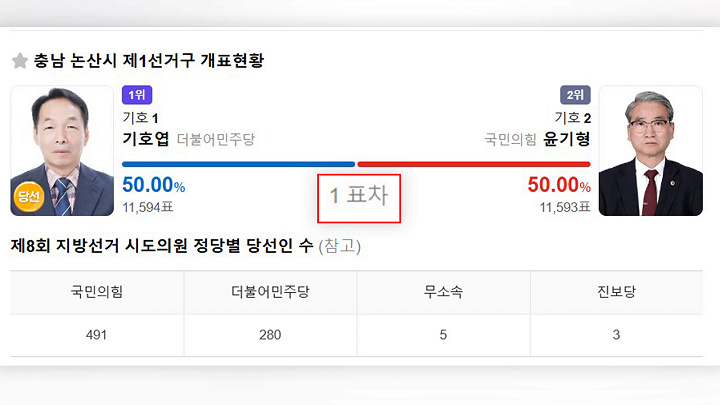Click the 충남 논산시 제1선거구 개표현황 title

point(149,61)
